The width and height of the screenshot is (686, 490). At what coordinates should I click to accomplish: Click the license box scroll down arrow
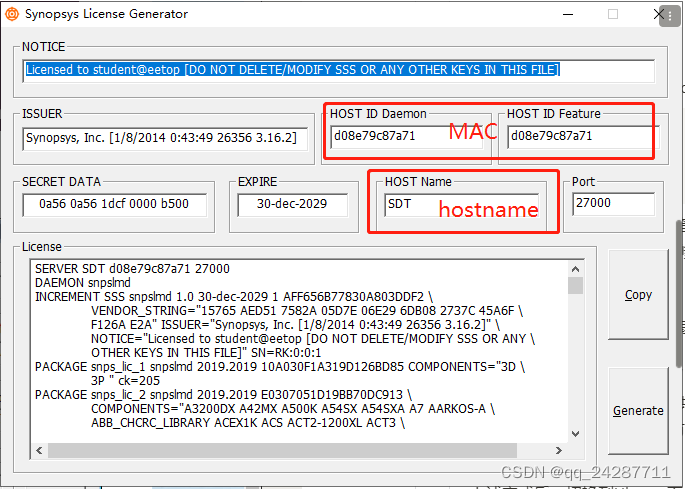coord(576,434)
